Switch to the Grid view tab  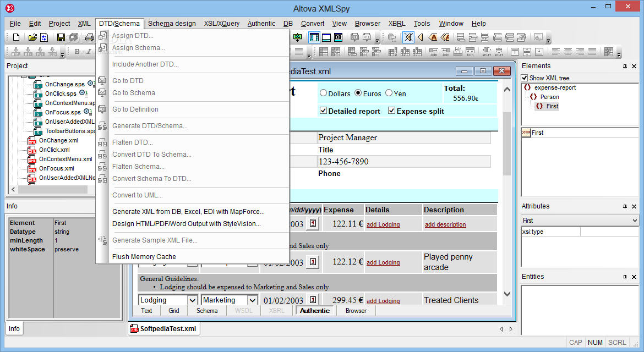coord(174,311)
